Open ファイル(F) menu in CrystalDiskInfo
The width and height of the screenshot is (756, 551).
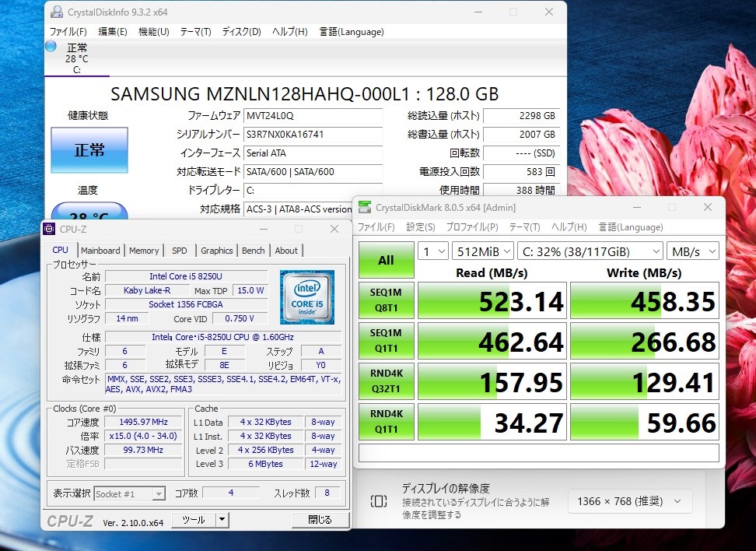click(68, 32)
